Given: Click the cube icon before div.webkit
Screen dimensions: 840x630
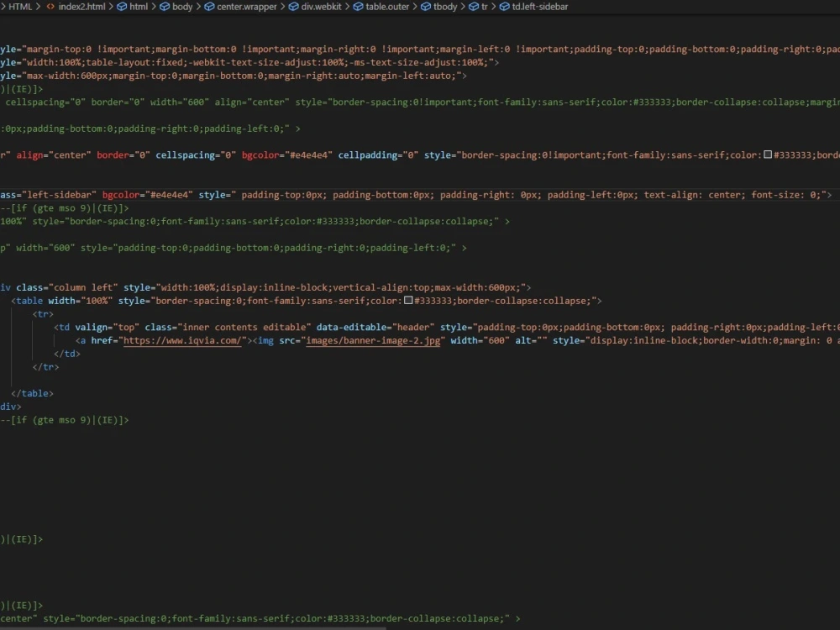Looking at the screenshot, I should (293, 7).
